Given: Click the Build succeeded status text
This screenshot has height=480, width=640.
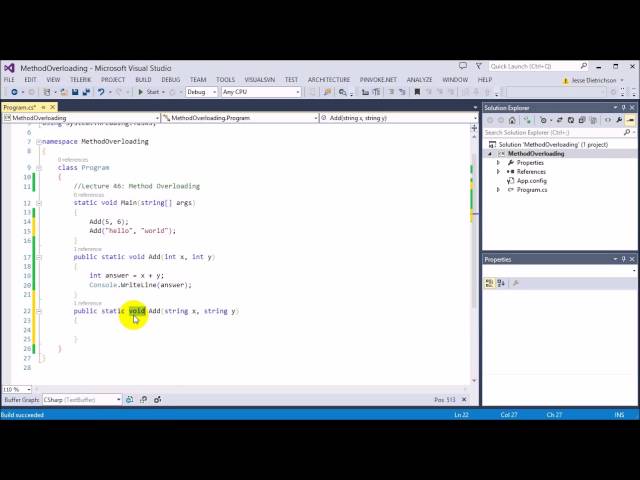Looking at the screenshot, I should point(22,415).
